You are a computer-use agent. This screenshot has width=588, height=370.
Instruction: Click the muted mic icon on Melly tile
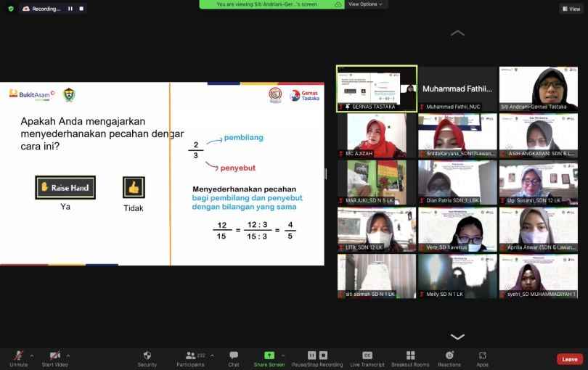pyautogui.click(x=422, y=295)
